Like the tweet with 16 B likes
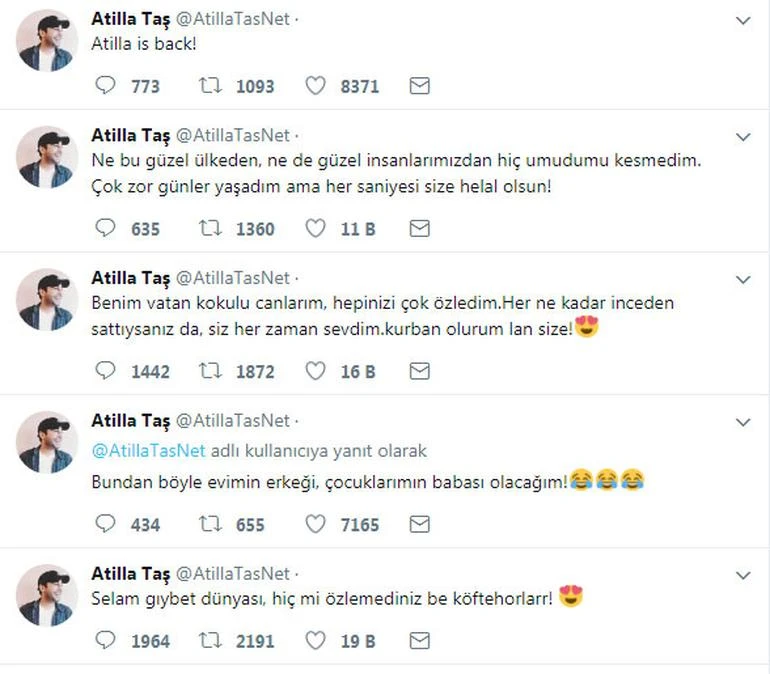This screenshot has width=770, height=674. [315, 371]
